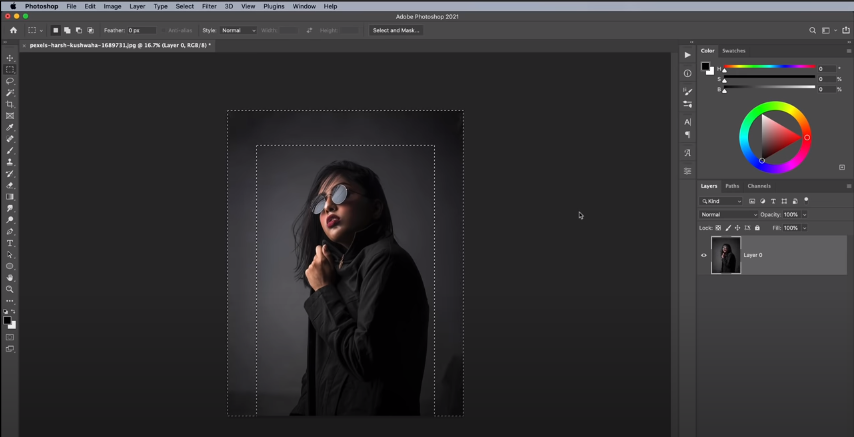Switch to the Channels tab
This screenshot has height=437, width=854.
(759, 186)
